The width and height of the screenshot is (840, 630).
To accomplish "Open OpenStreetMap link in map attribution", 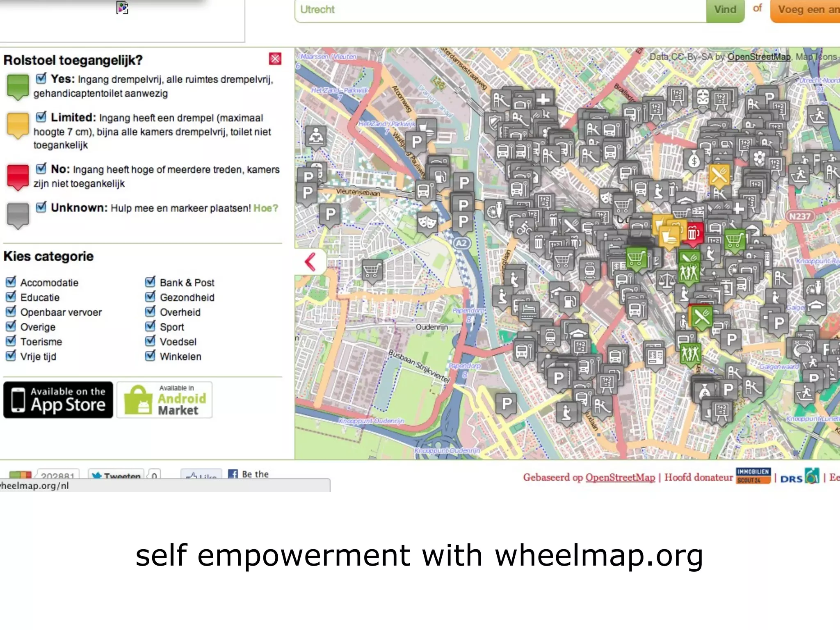I will click(759, 57).
